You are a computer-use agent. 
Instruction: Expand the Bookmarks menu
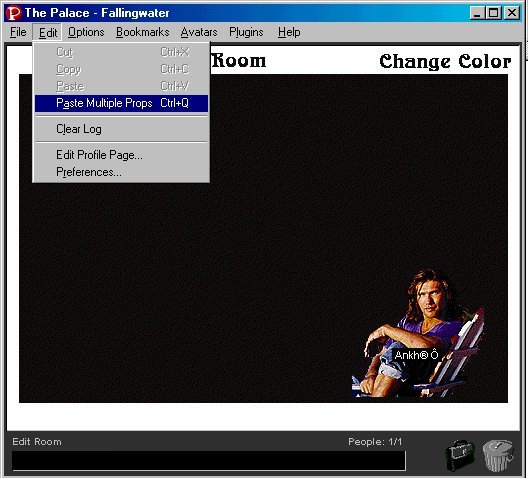click(143, 32)
